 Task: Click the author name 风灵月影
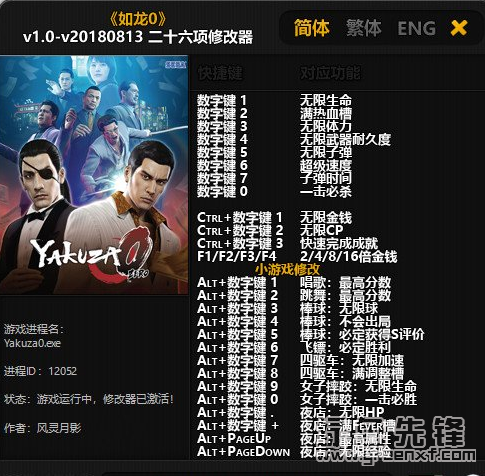pos(59,428)
